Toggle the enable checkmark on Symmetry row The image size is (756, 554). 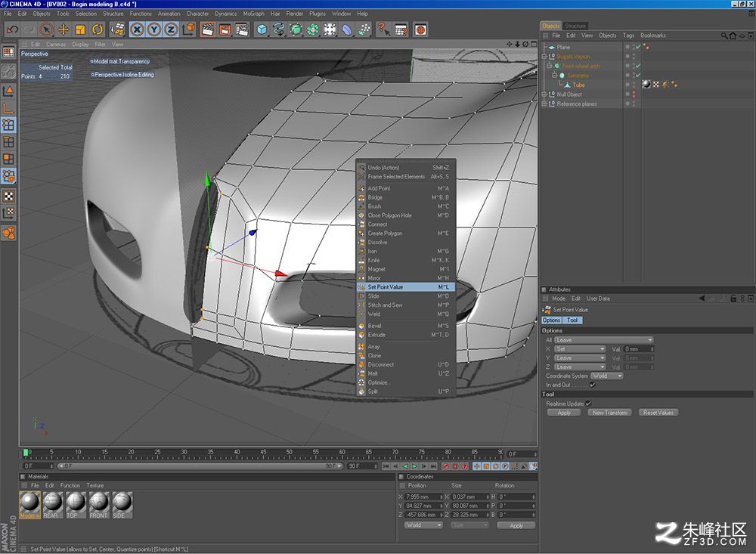638,76
